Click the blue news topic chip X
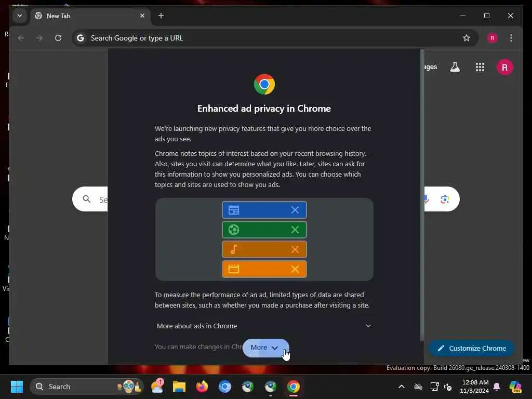The image size is (532, 399). pyautogui.click(x=295, y=210)
